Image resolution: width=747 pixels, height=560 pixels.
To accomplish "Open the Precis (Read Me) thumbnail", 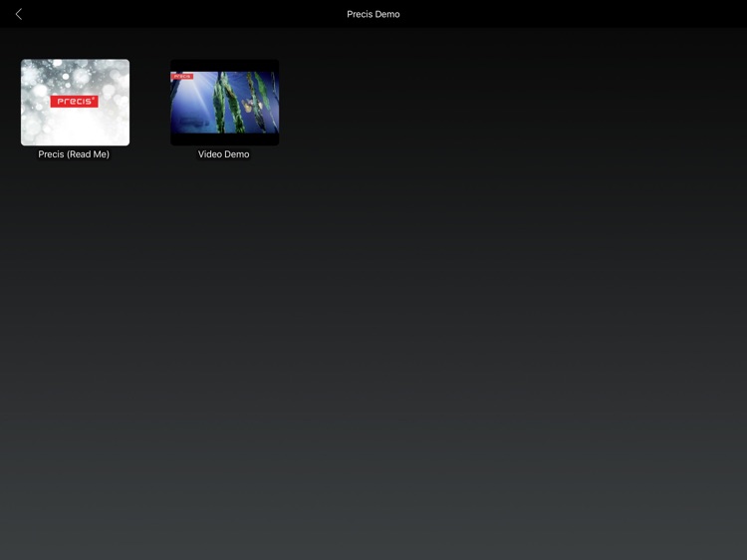I will [x=75, y=102].
